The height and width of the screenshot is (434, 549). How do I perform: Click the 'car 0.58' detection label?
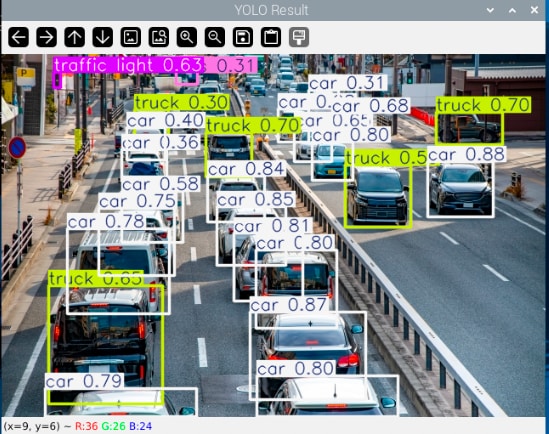click(161, 184)
